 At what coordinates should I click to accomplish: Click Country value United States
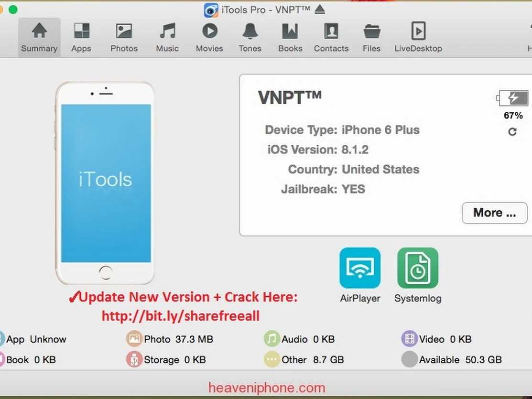(x=380, y=169)
